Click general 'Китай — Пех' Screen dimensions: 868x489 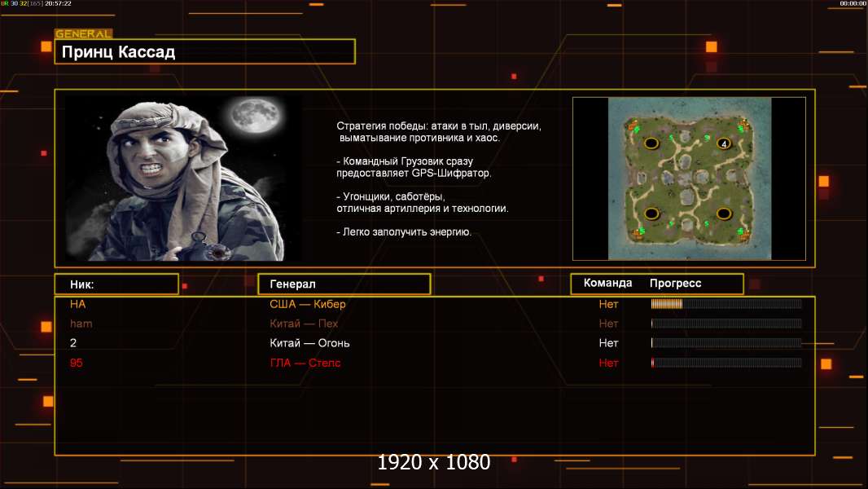tap(304, 324)
